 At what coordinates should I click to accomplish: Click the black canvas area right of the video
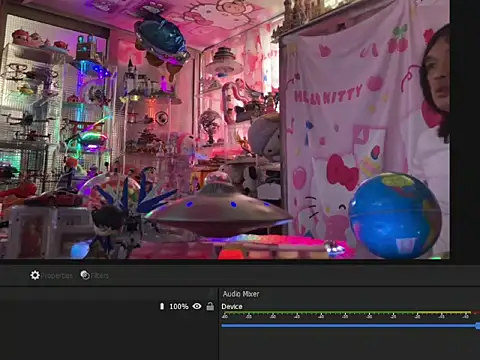point(465,129)
